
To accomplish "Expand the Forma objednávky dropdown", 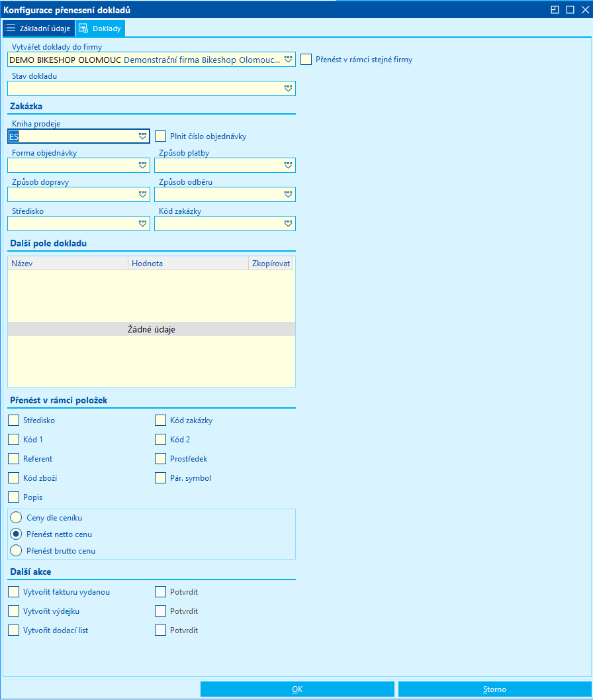I will click(x=142, y=165).
